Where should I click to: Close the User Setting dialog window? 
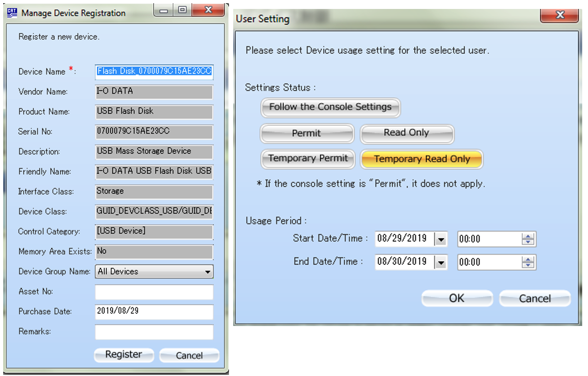560,15
